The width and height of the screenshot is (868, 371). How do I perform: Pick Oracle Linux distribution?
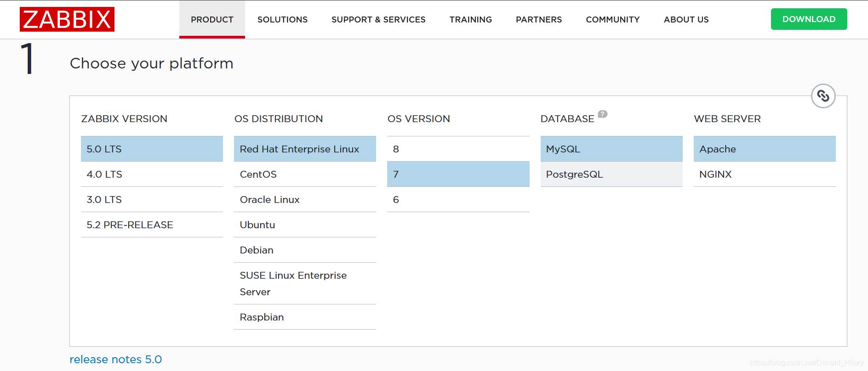(305, 199)
